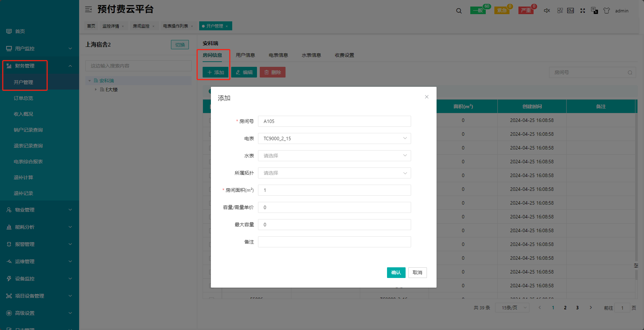Mute alarm sound via the speaker icon
The width and height of the screenshot is (644, 330).
547,11
